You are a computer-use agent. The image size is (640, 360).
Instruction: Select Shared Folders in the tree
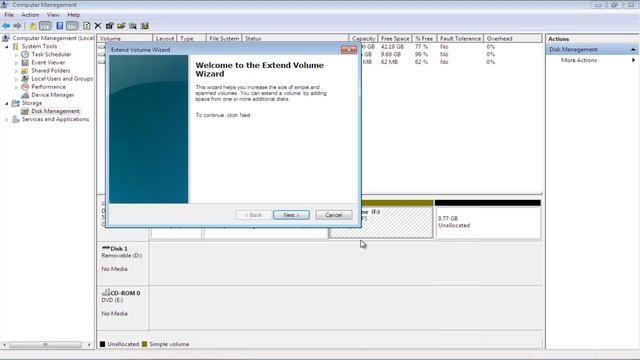coord(51,71)
